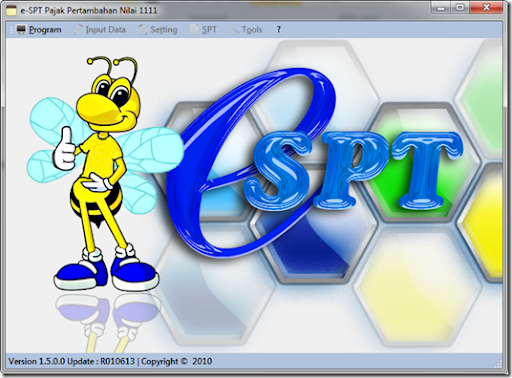The width and height of the screenshot is (512, 378).
Task: Click the SPT document icon
Action: point(194,30)
